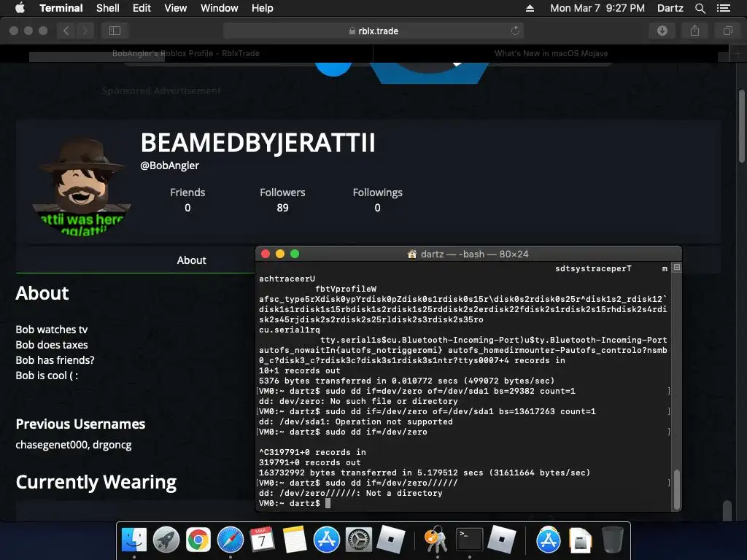
Task: Go back in Safari
Action: pos(66,31)
